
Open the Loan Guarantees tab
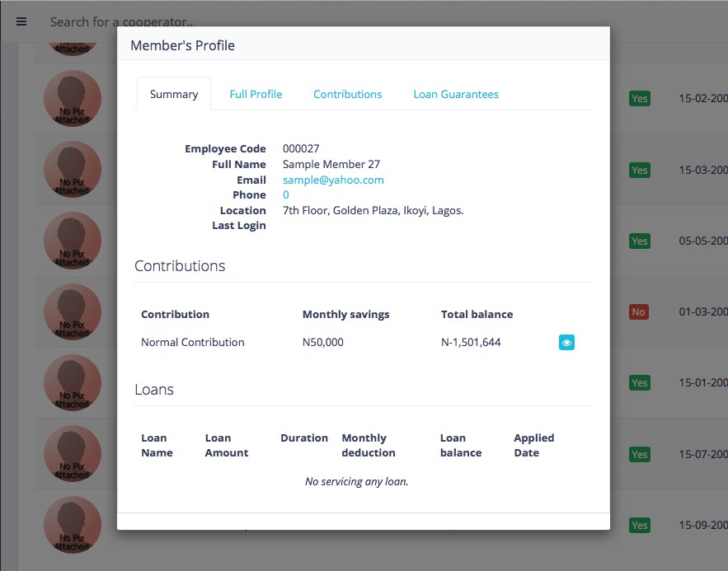click(456, 94)
